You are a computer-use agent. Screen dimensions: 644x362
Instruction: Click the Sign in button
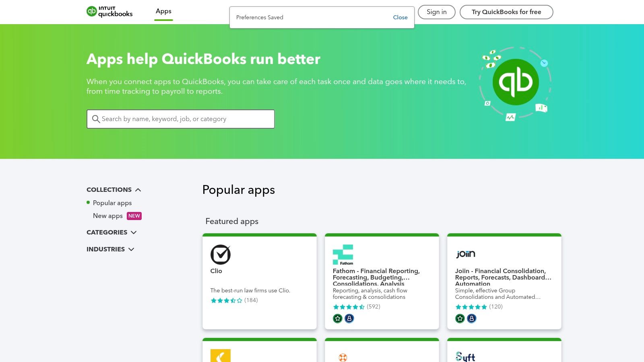tap(436, 12)
